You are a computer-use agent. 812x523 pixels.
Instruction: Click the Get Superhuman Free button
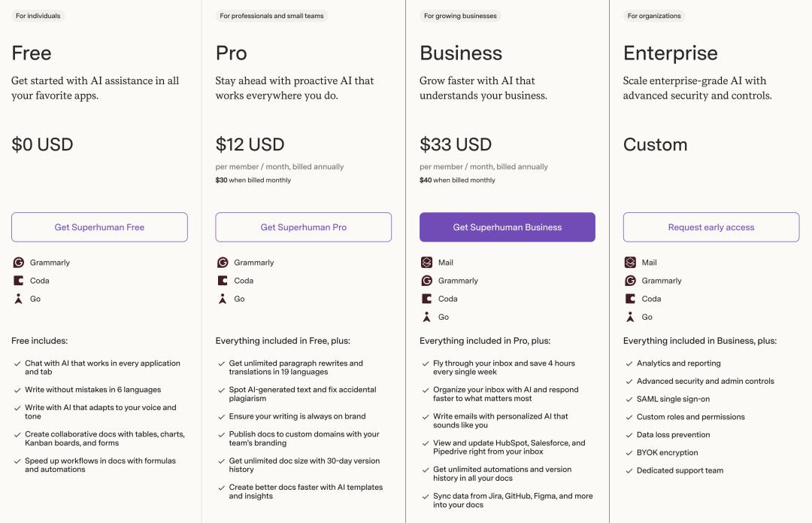[x=99, y=227]
